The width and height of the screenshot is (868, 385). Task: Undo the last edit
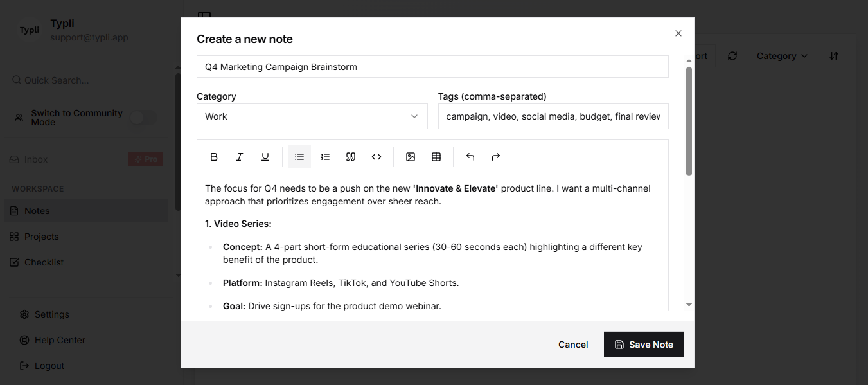pyautogui.click(x=470, y=157)
